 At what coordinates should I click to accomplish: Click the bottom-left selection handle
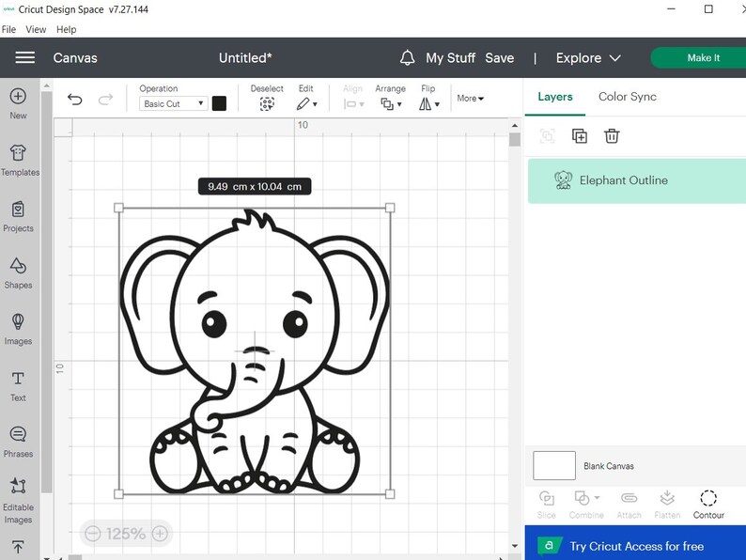click(x=119, y=494)
